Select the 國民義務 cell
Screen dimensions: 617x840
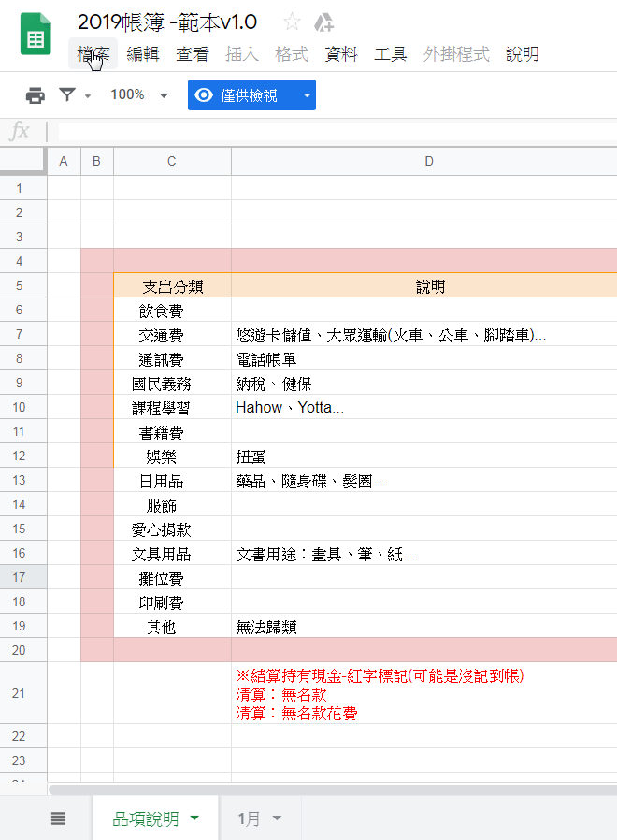tap(172, 383)
